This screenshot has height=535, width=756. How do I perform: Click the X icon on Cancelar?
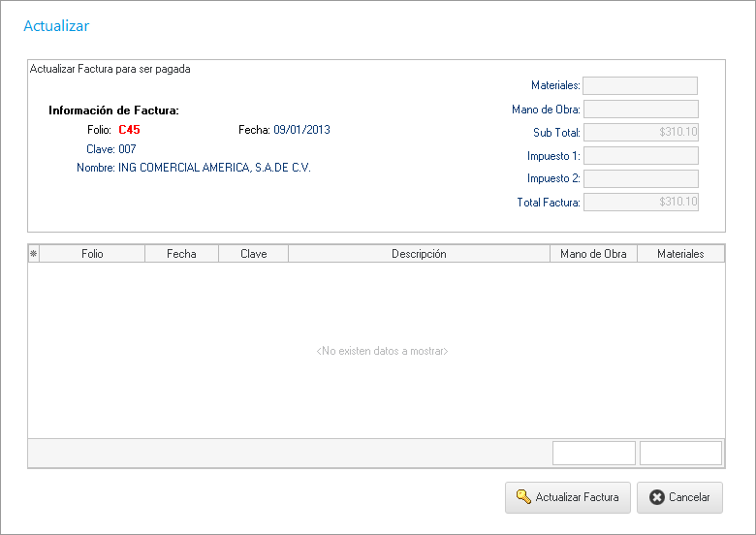tap(657, 497)
